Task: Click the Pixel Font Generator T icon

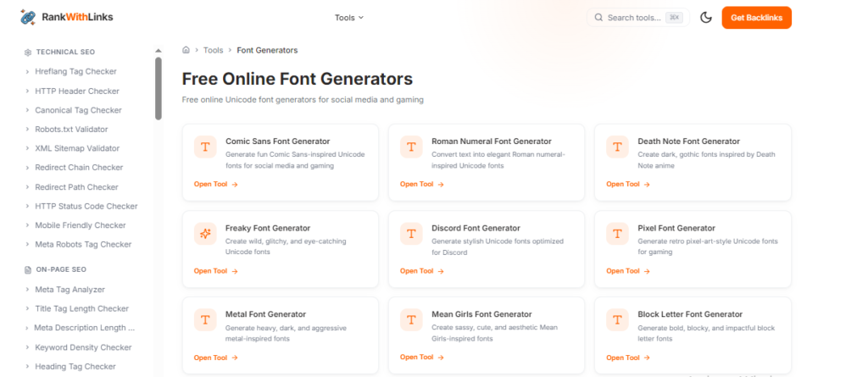Action: tap(617, 234)
